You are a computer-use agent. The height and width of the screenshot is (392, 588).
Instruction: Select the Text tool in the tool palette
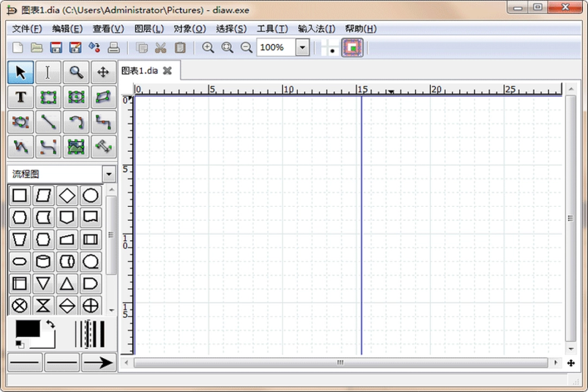(20, 97)
